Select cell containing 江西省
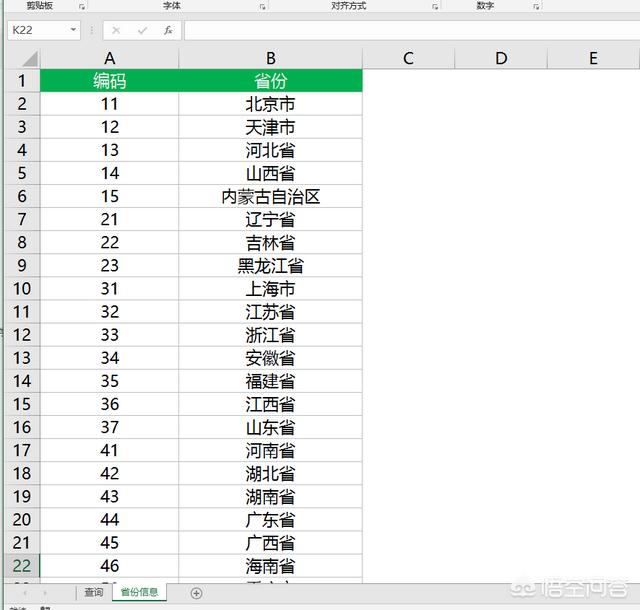This screenshot has height=610, width=640. pyautogui.click(x=271, y=404)
